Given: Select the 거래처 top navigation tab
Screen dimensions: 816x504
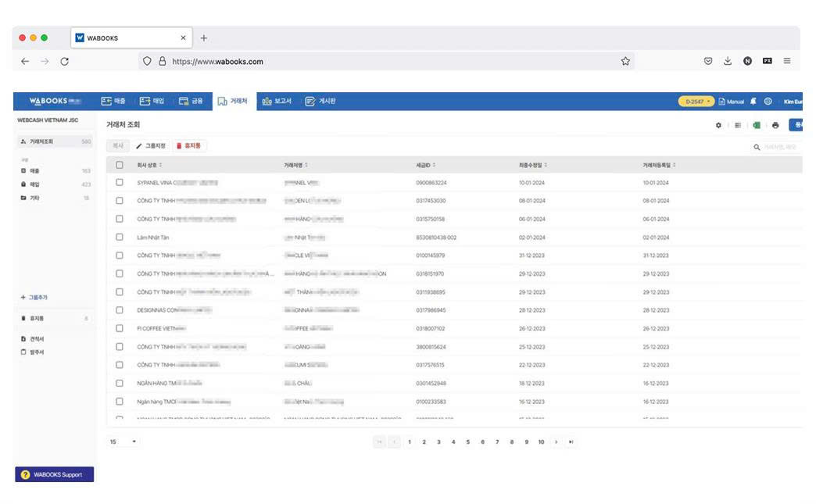Looking at the screenshot, I should coord(233,101).
